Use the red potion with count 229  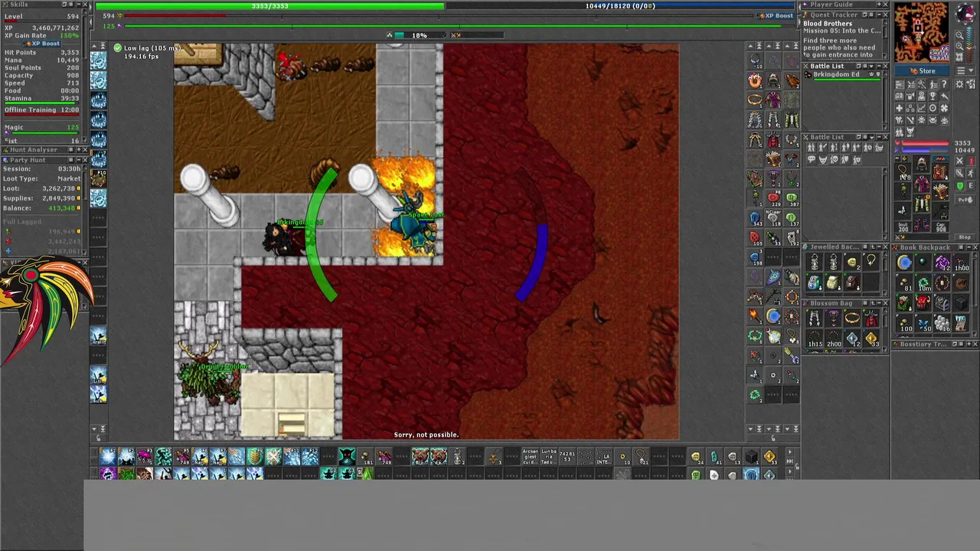tap(773, 197)
